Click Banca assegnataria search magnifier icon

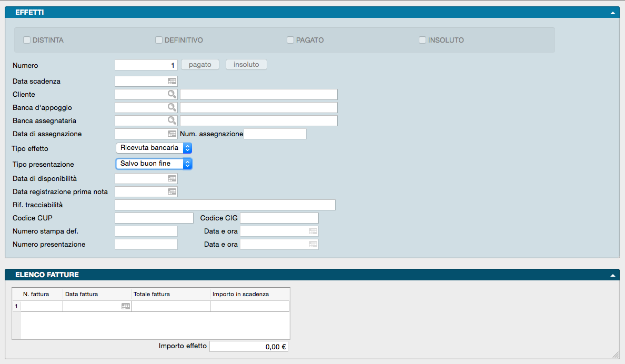172,120
